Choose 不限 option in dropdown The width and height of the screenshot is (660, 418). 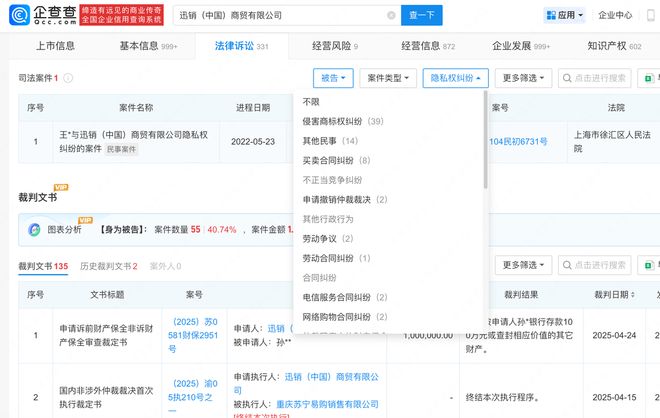pos(311,102)
